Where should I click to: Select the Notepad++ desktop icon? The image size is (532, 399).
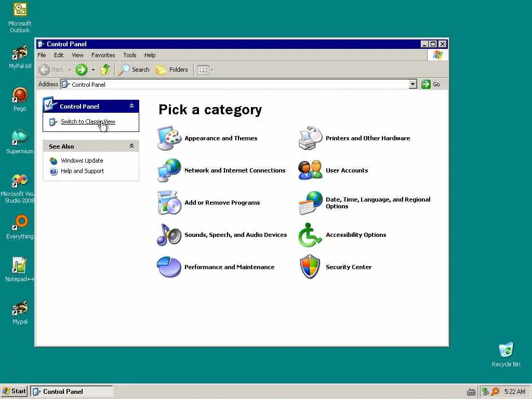20,270
